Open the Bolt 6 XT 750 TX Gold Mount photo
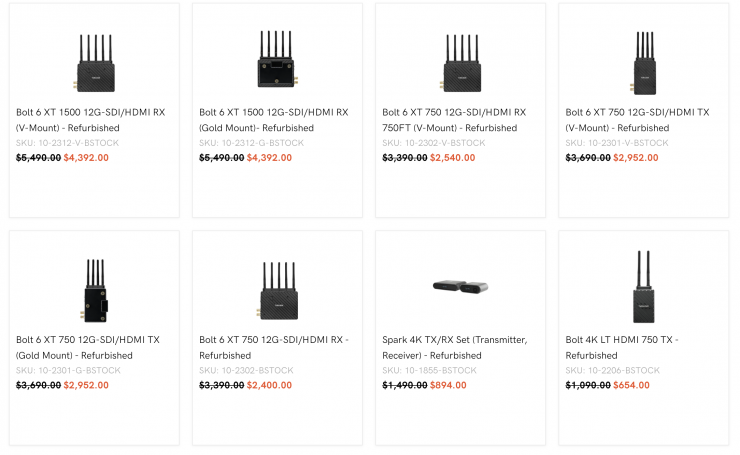This screenshot has height=455, width=740. pos(94,287)
